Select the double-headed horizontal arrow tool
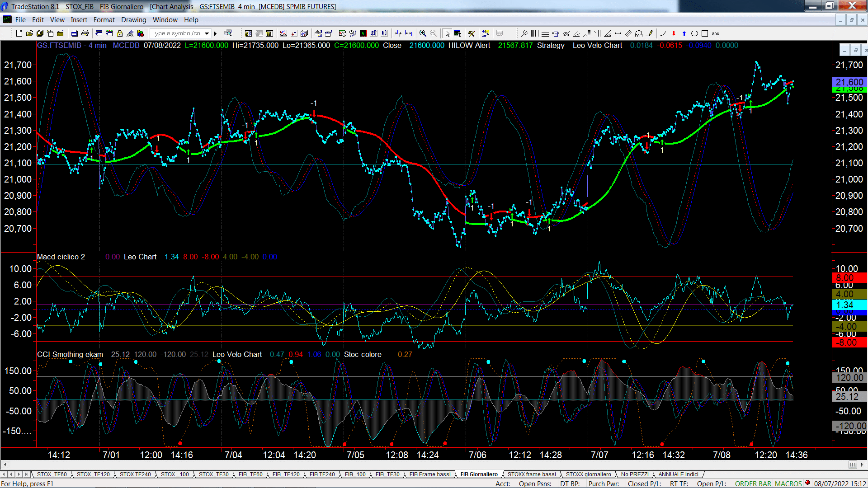The image size is (868, 488). pos(618,33)
